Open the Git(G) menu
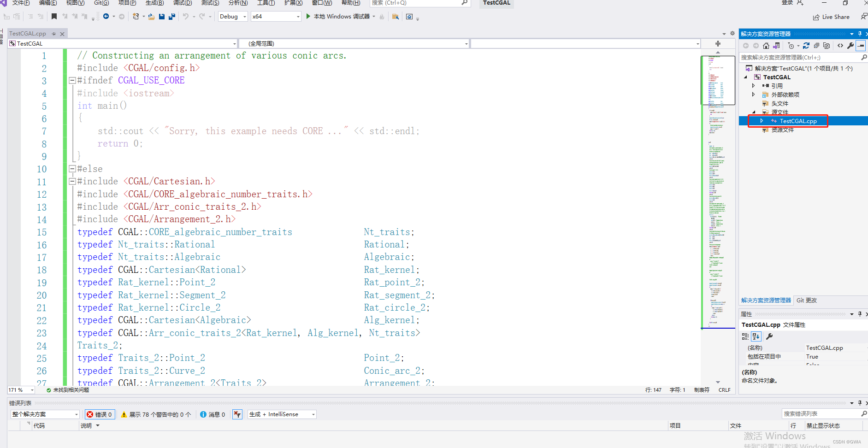 pos(101,3)
